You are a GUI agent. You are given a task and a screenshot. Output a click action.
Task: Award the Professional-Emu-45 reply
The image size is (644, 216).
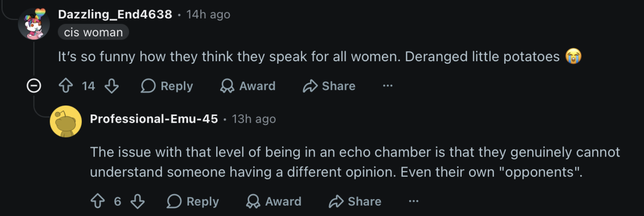coord(274,201)
